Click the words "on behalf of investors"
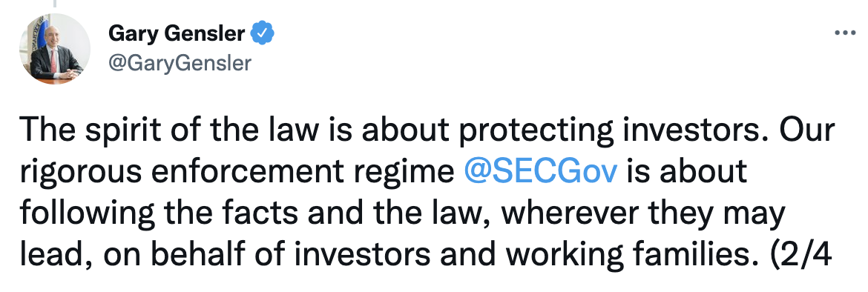The height and width of the screenshot is (292, 868). [267, 254]
